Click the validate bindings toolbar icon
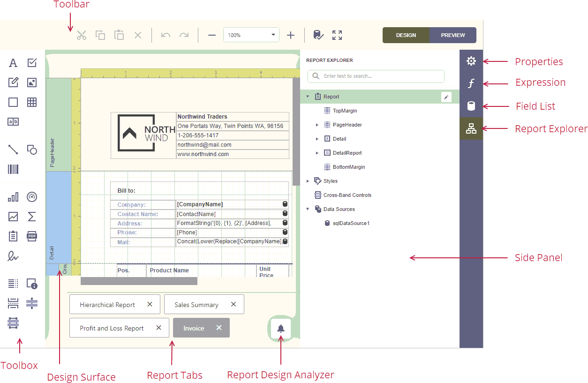Screen dimensions: 588x383 pos(318,35)
